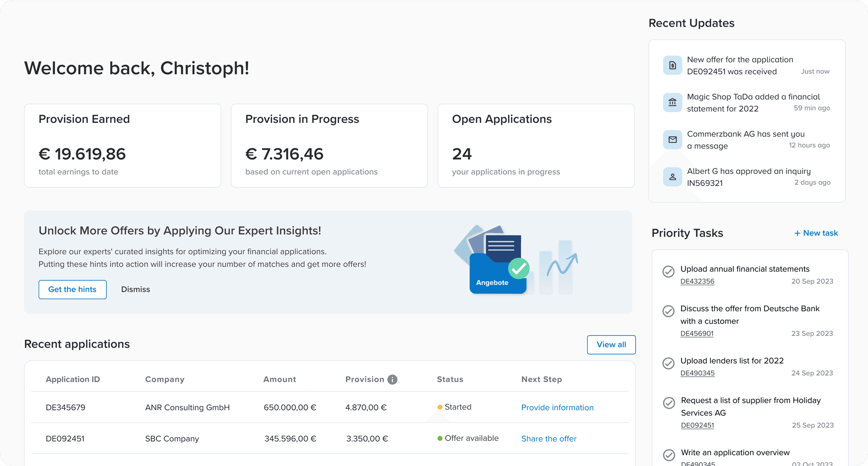Click Share the offer for SBC Company
Image resolution: width=868 pixels, height=466 pixels.
548,439
